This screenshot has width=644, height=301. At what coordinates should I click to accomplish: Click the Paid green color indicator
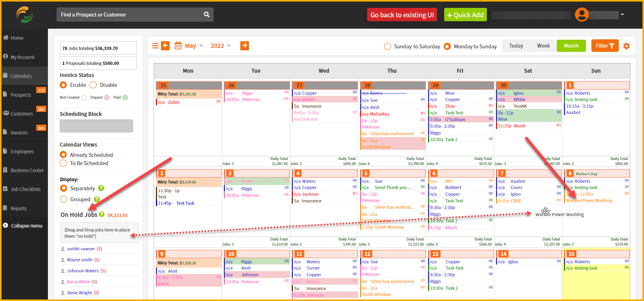125,97
